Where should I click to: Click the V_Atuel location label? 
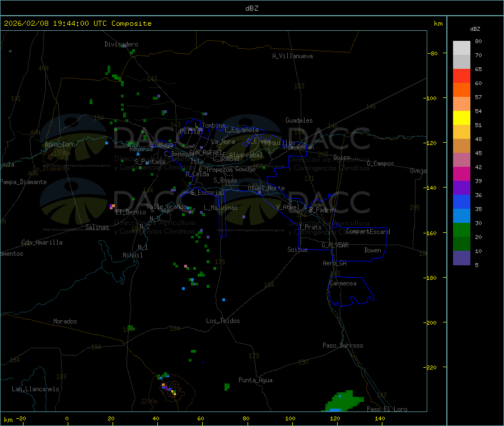point(288,207)
